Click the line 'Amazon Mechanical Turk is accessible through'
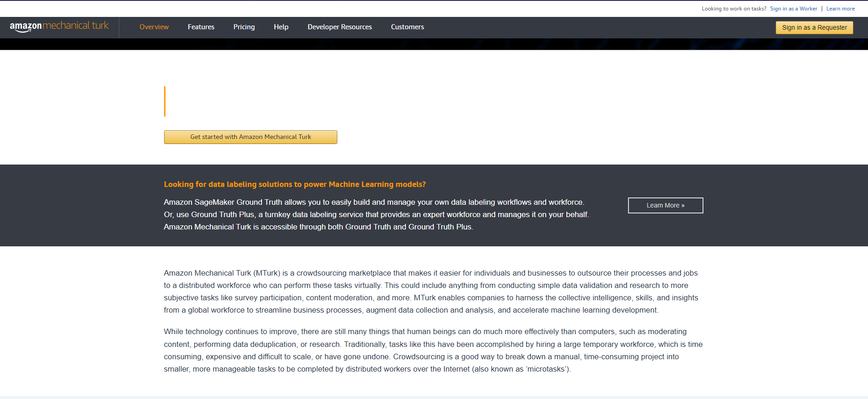 pyautogui.click(x=319, y=227)
